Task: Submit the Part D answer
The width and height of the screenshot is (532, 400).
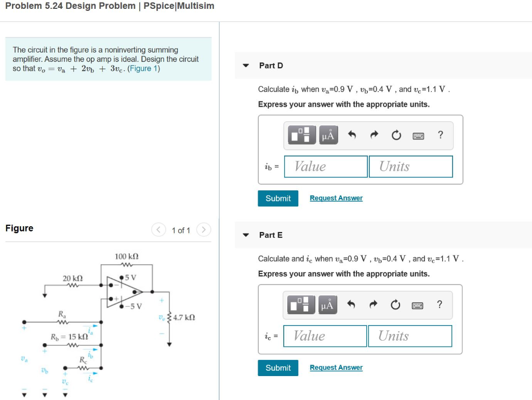Action: [x=278, y=198]
